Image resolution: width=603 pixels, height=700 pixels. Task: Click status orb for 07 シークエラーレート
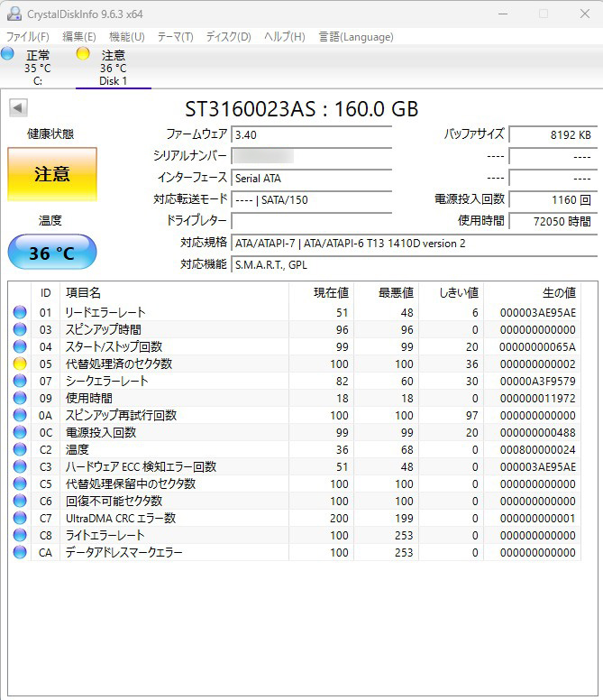click(20, 381)
